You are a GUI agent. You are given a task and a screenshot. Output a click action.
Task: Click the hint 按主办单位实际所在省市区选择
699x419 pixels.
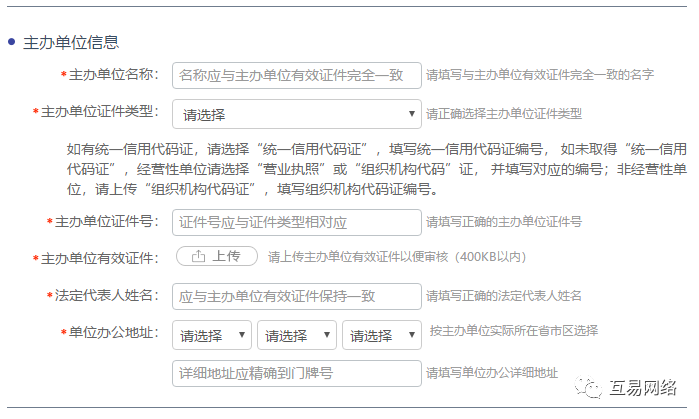click(514, 331)
